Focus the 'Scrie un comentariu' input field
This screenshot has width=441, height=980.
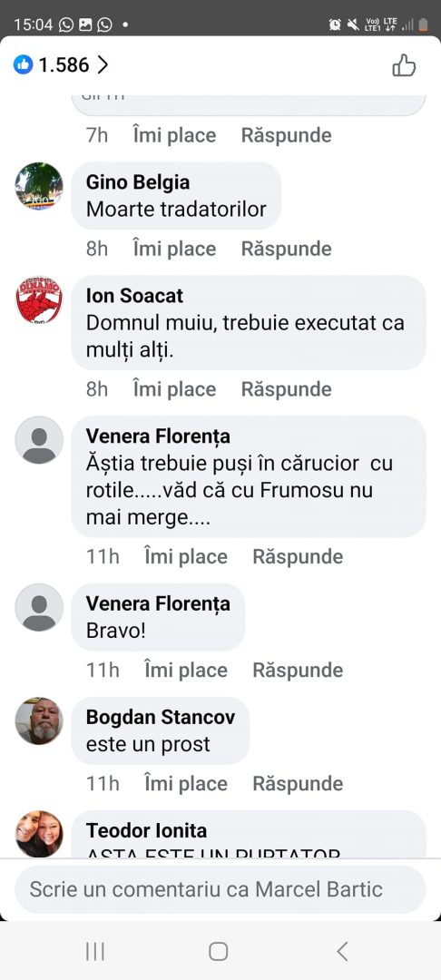(x=220, y=889)
